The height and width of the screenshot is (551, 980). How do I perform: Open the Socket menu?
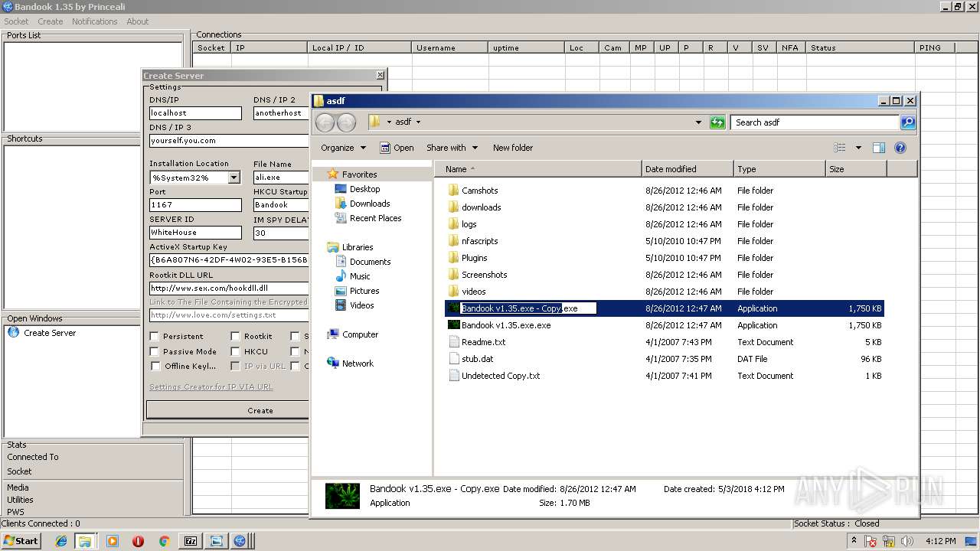coord(16,21)
